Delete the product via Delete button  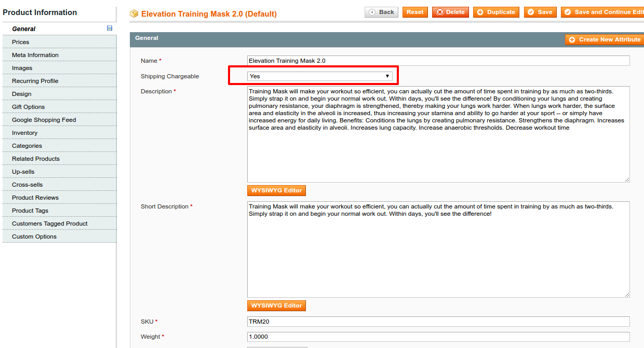450,12
